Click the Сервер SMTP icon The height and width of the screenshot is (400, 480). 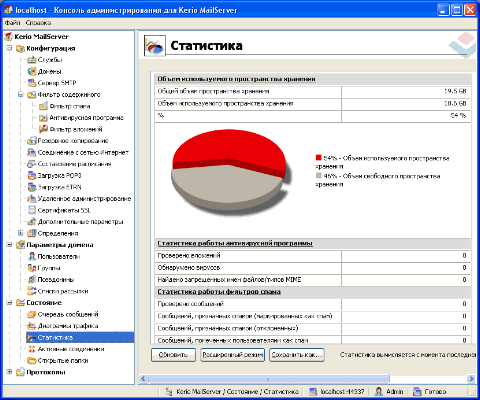pyautogui.click(x=32, y=83)
